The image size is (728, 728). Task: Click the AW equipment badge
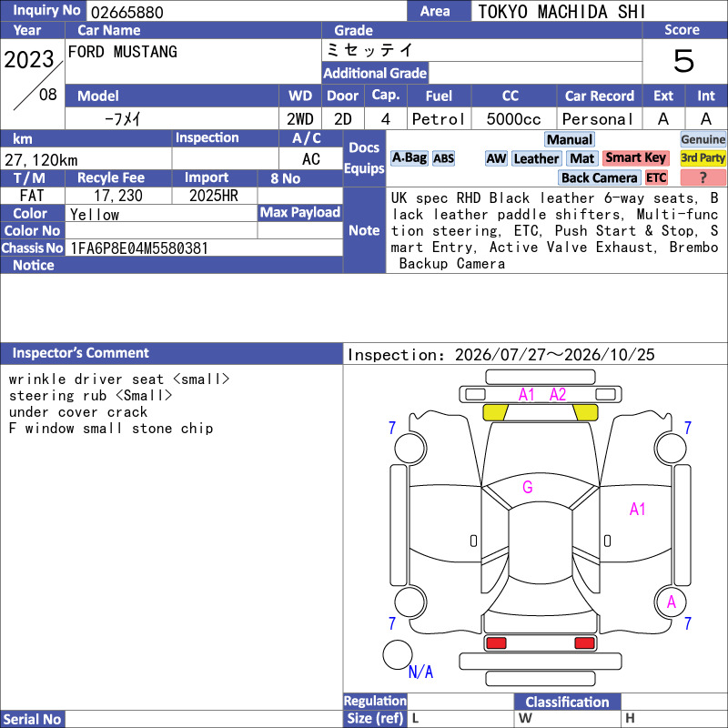click(x=496, y=158)
